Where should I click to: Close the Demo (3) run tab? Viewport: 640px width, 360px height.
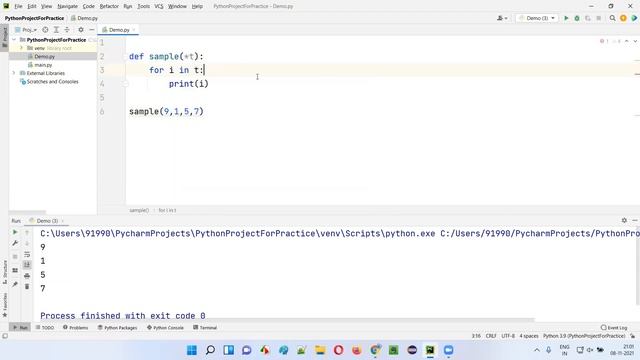[62, 221]
